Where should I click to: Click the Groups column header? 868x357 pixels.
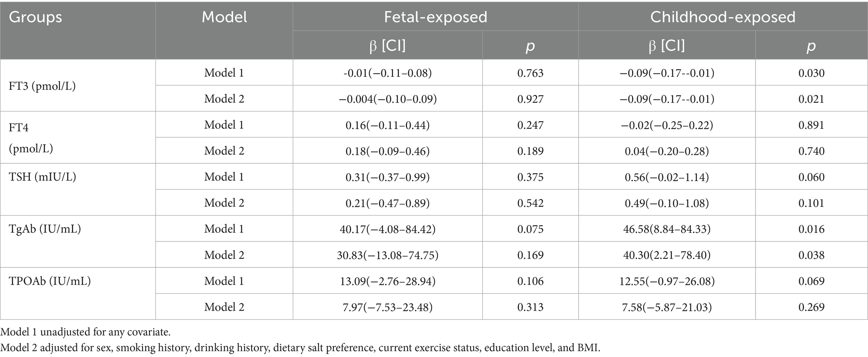pos(35,17)
